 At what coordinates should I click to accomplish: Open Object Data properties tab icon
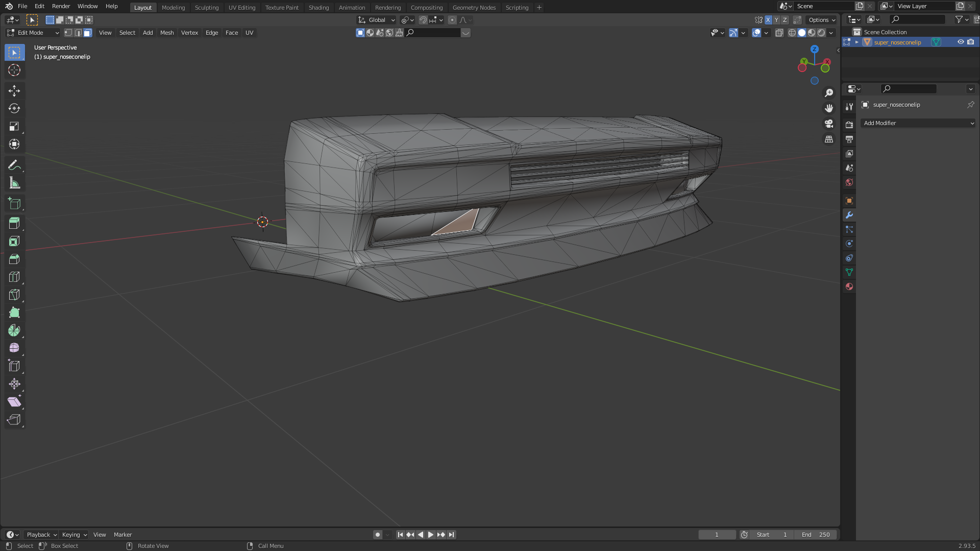(849, 272)
